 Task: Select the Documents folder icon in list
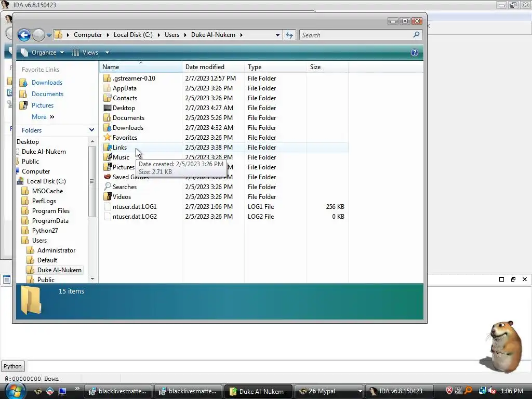[x=107, y=118]
